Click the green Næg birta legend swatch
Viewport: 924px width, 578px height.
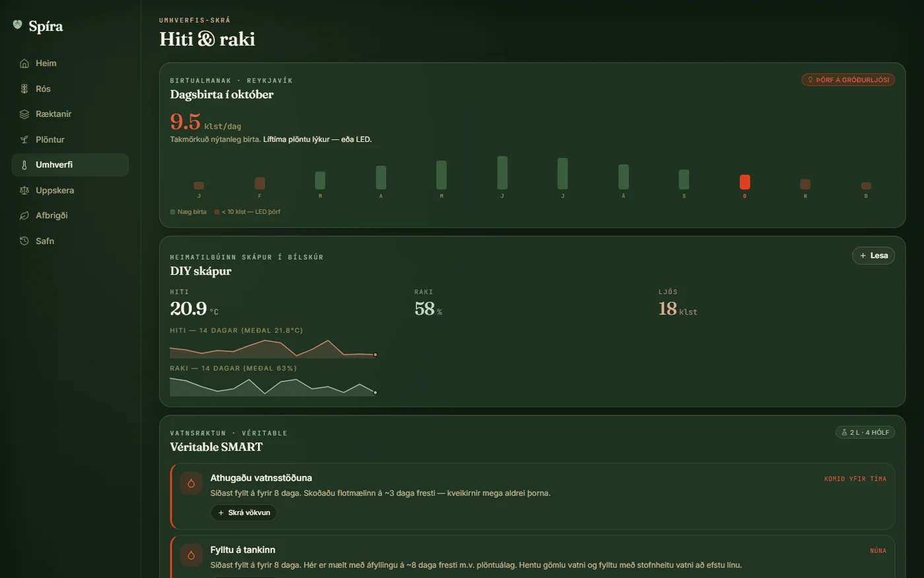[173, 212]
